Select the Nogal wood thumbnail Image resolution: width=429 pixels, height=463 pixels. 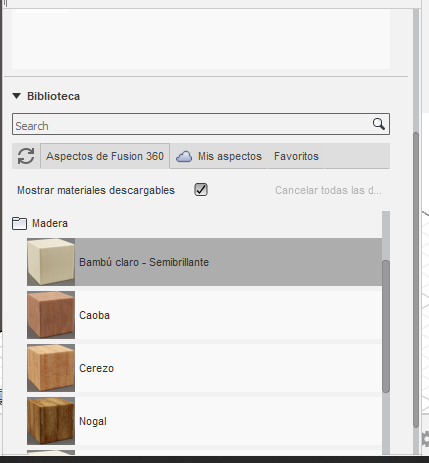(51, 421)
